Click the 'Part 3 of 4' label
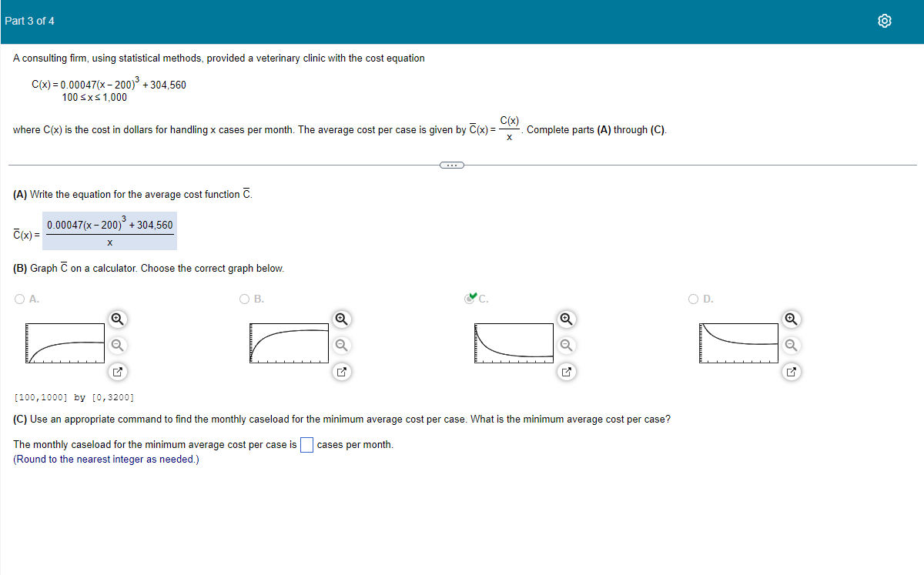 tap(29, 21)
